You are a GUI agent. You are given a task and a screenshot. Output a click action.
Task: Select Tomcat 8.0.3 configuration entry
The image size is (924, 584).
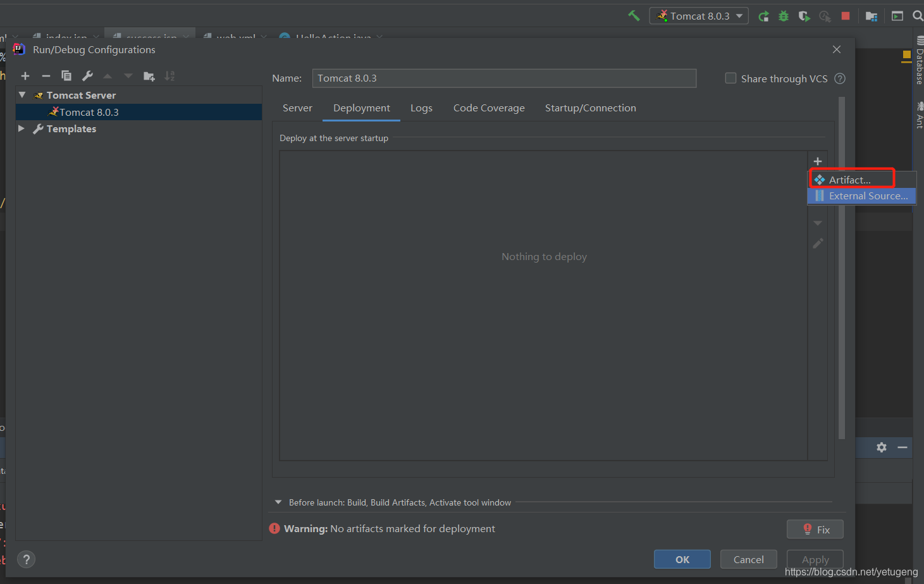click(x=139, y=112)
